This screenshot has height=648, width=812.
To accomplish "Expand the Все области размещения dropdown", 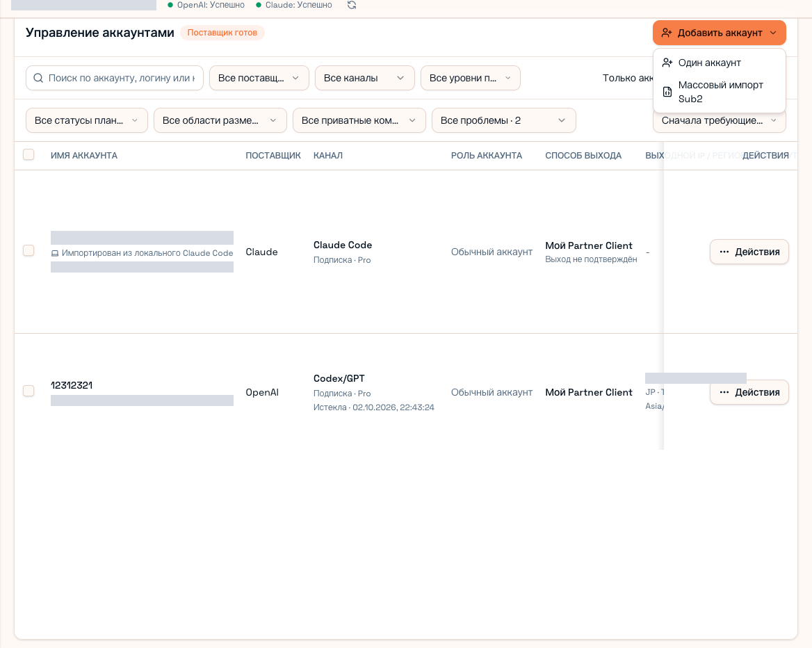I will point(220,121).
